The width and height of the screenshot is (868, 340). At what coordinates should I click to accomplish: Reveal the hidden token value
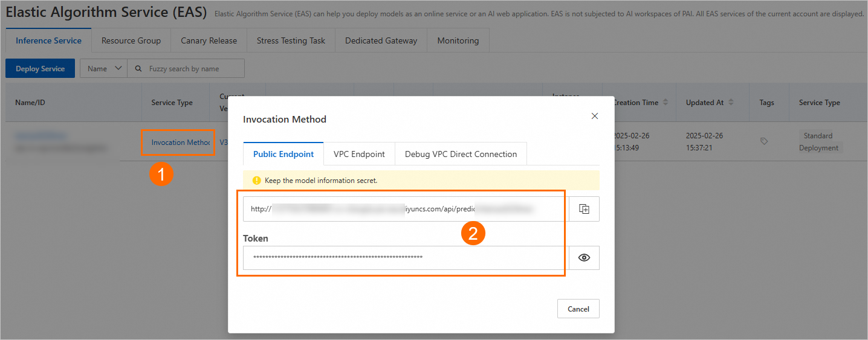584,258
